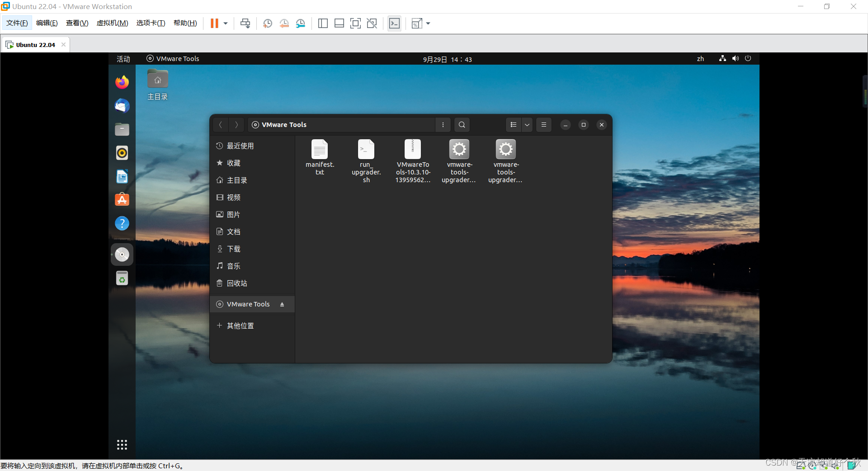Expand the stretch display dropdown arrow
This screenshot has width=868, height=471.
click(x=428, y=24)
